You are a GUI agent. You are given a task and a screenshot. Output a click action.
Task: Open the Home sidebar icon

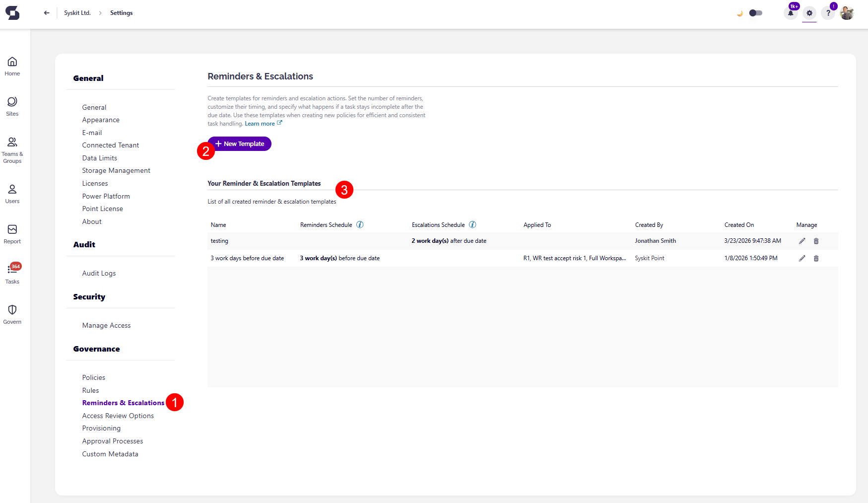coord(12,66)
